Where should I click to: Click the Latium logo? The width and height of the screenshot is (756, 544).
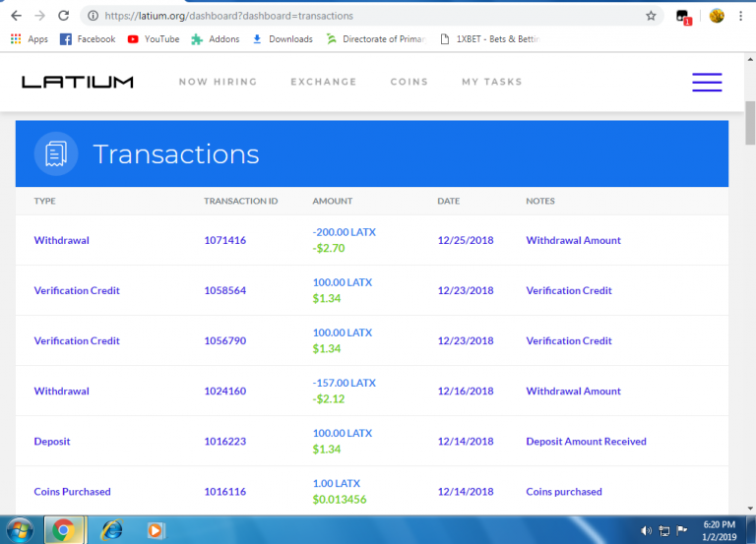click(x=78, y=82)
